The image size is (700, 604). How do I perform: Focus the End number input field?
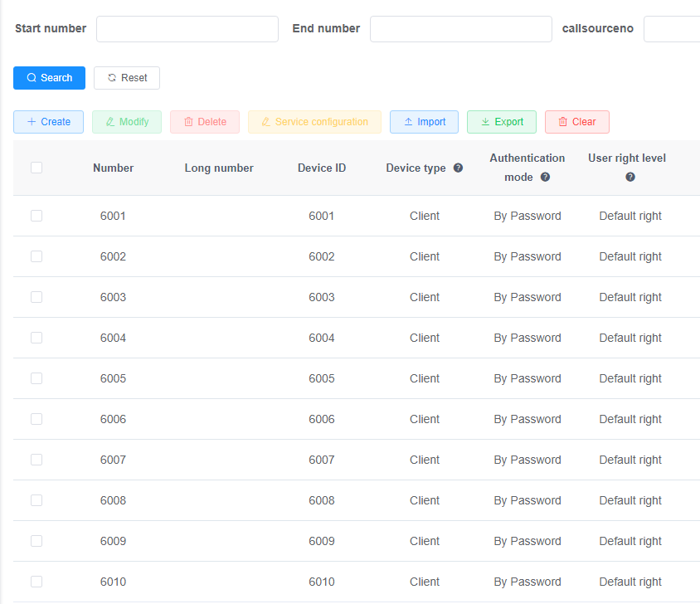click(461, 29)
